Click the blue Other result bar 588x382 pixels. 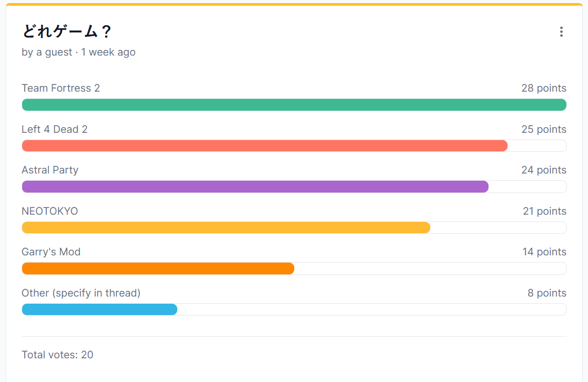point(99,309)
